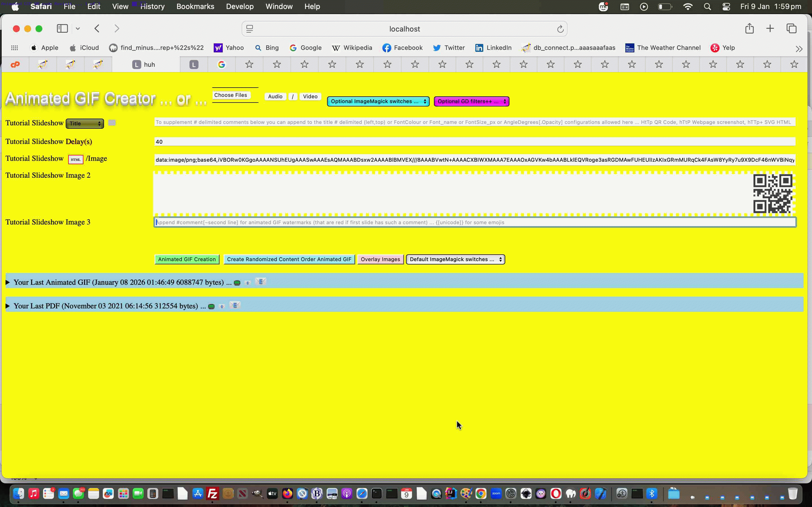The width and height of the screenshot is (812, 507).
Task: Show Safari sidebar
Action: click(62, 29)
